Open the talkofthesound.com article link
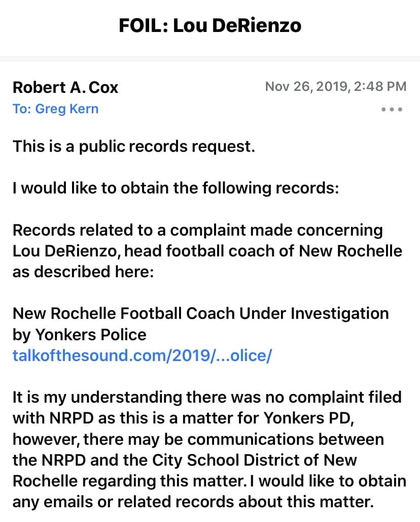 (143, 355)
